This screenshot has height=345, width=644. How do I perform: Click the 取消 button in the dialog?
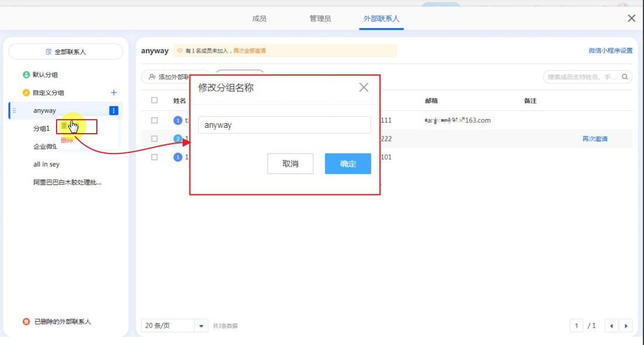pyautogui.click(x=290, y=164)
